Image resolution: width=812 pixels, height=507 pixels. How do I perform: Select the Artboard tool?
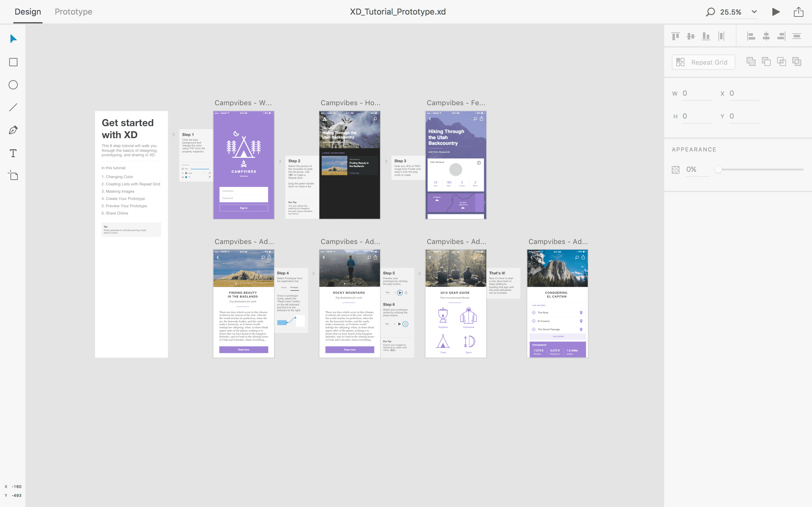click(x=13, y=176)
